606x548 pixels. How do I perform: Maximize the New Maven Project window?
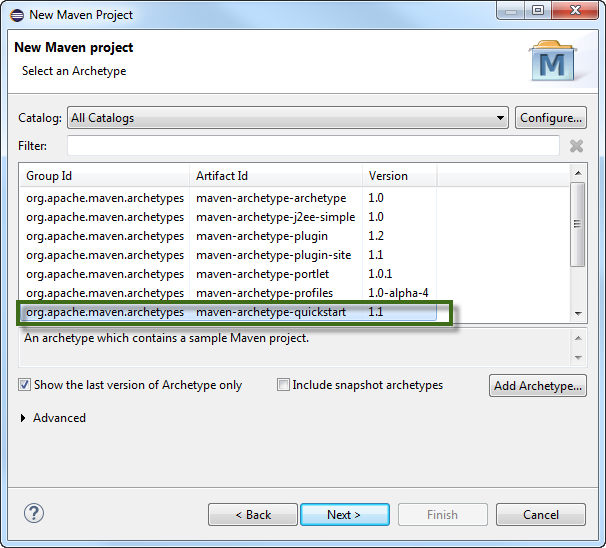538,10
